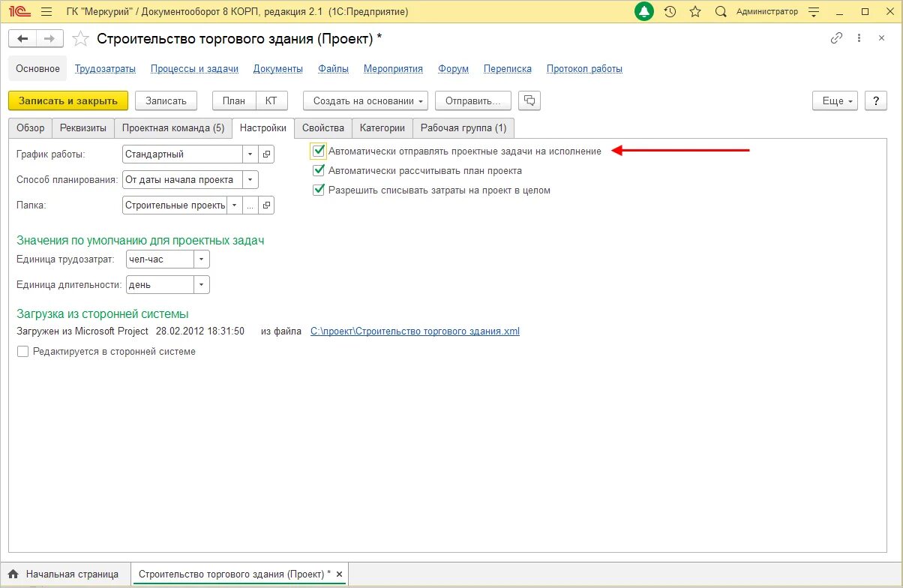This screenshot has height=588, width=903.
Task: Switch to Начальная страница tab
Action: coord(64,574)
